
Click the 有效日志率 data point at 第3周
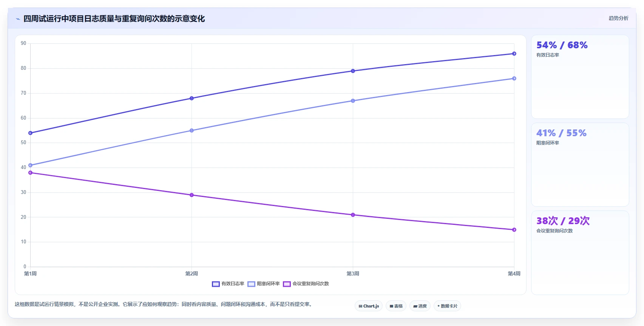353,71
